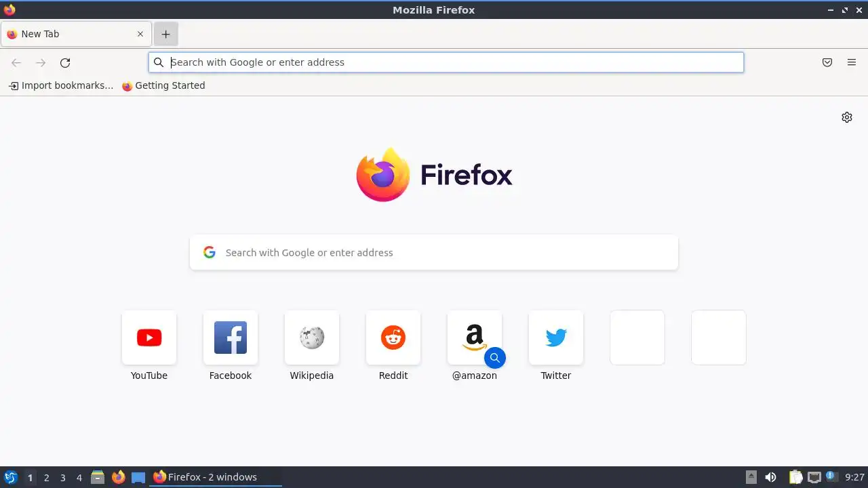Image resolution: width=868 pixels, height=488 pixels.
Task: Launch file manager from taskbar drawer icon
Action: [x=98, y=477]
